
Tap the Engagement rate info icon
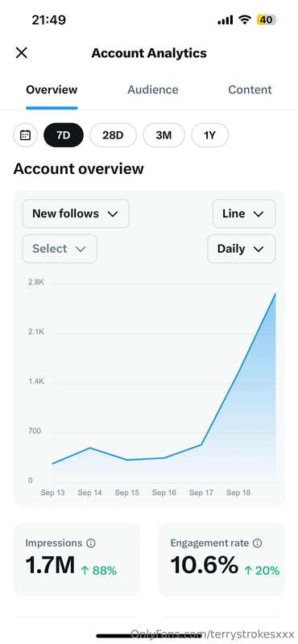[257, 543]
